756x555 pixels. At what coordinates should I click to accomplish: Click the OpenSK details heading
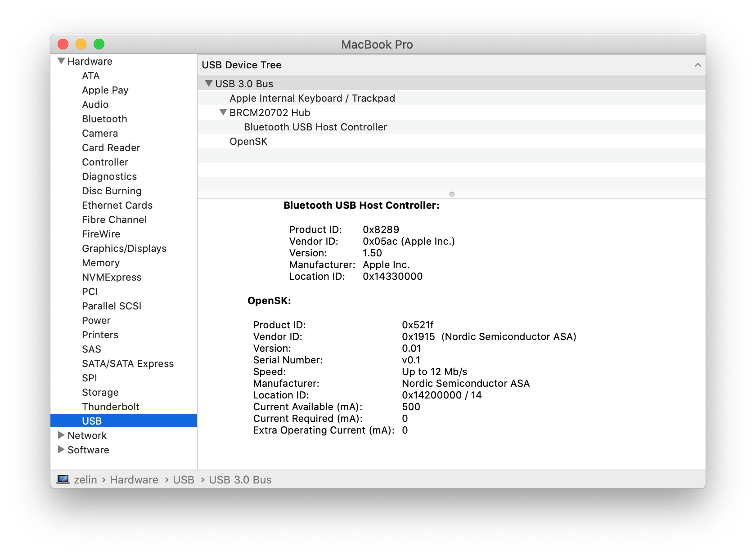click(x=269, y=300)
